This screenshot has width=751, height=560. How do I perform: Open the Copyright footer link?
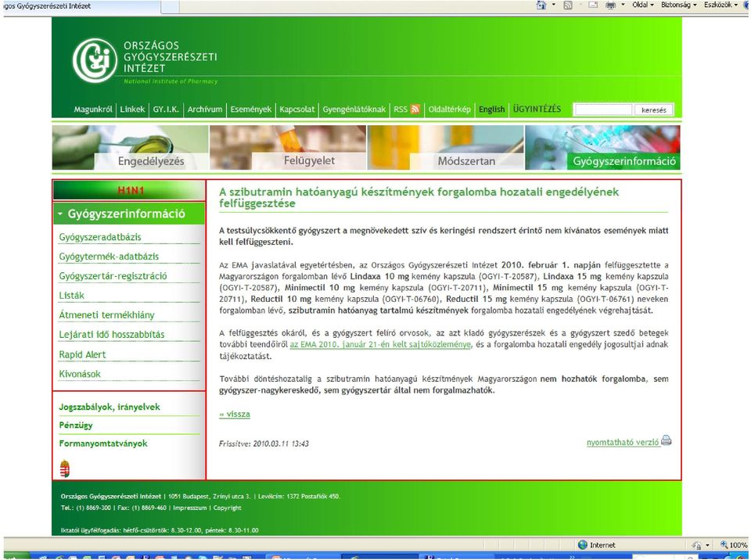click(x=227, y=508)
